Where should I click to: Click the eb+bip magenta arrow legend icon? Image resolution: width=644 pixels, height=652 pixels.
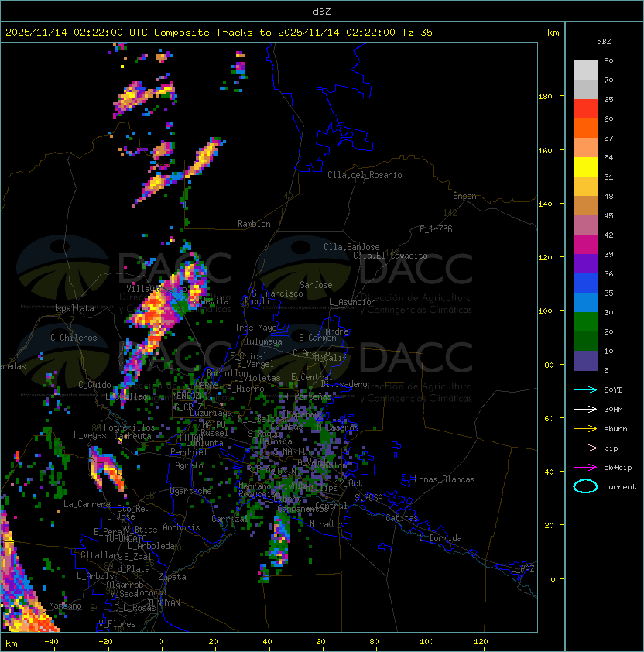coord(585,468)
